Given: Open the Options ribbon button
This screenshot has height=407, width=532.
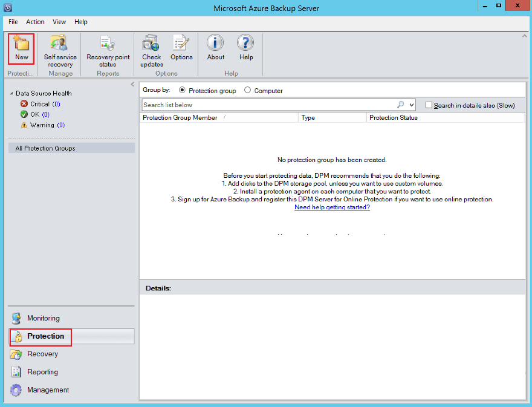Looking at the screenshot, I should tap(181, 48).
